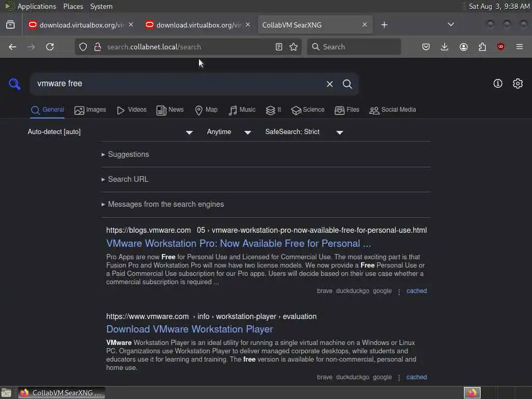Open the Firefox View recent browsing icon
532x399 pixels.
(x=10, y=25)
